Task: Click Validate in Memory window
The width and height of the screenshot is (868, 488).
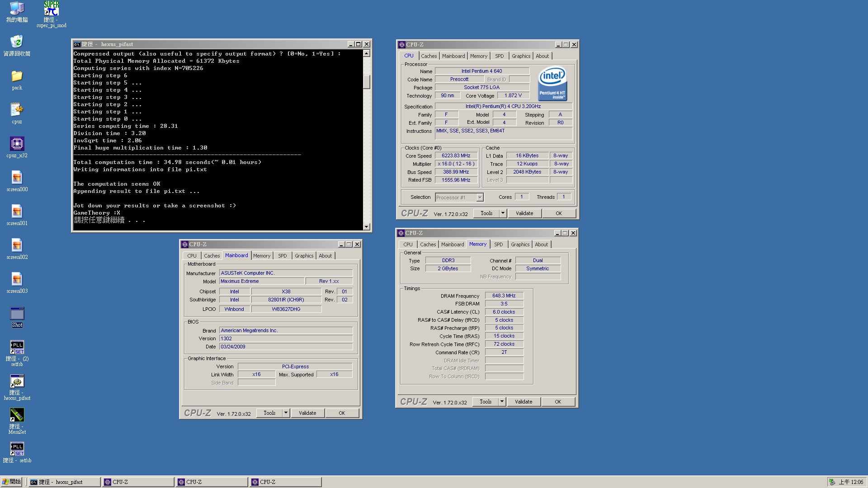Action: coord(524,402)
